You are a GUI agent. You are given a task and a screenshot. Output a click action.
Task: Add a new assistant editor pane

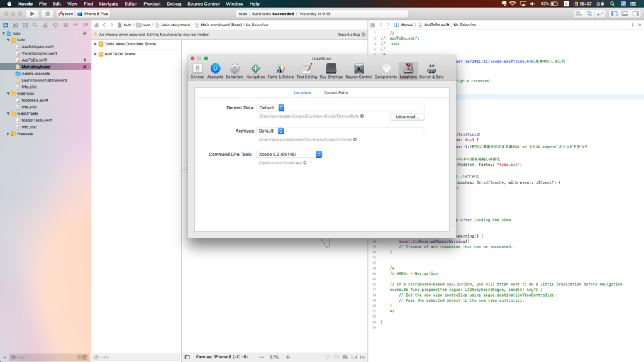coord(632,25)
